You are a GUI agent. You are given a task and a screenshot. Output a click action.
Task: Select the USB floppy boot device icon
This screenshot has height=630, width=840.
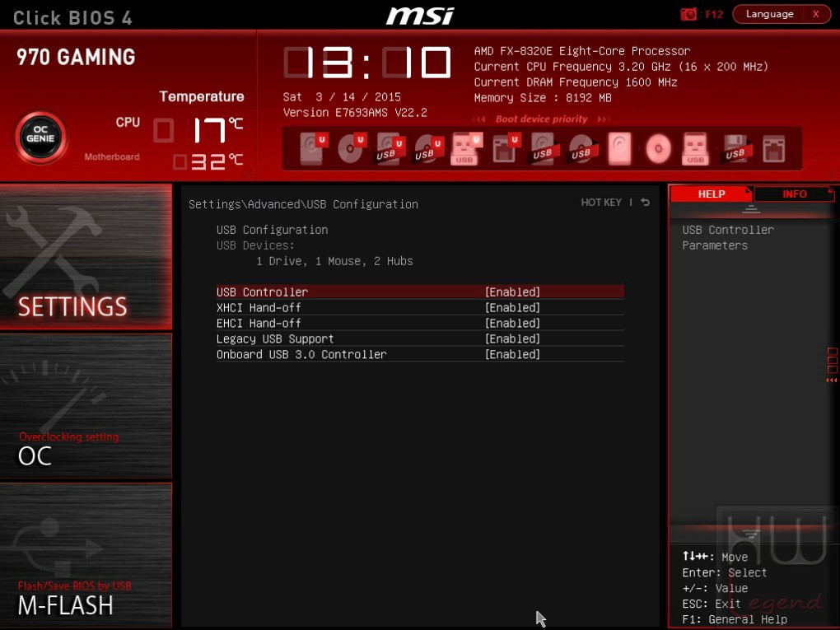coord(735,148)
